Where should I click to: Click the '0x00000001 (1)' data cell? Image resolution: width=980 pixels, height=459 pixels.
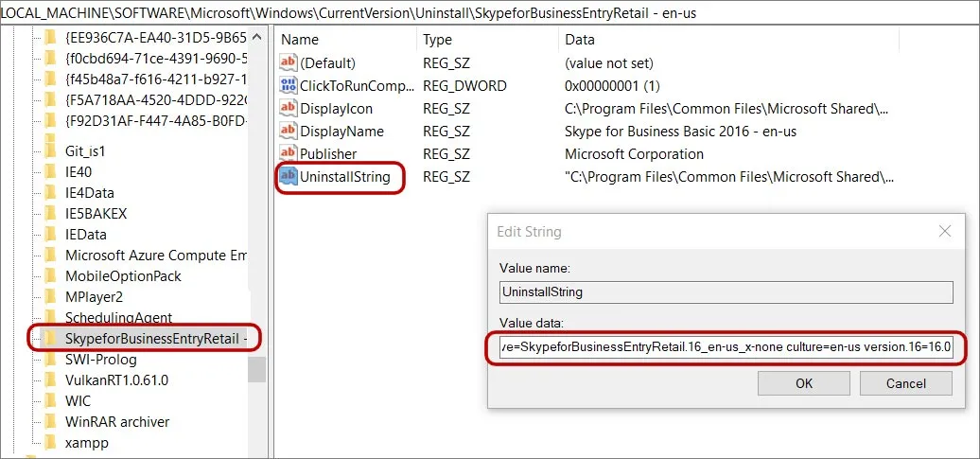click(x=612, y=86)
